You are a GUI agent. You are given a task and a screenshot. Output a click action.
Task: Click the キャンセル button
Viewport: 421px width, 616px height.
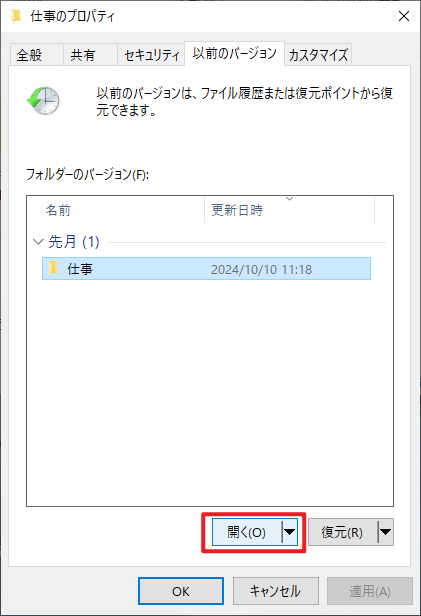pyautogui.click(x=275, y=591)
